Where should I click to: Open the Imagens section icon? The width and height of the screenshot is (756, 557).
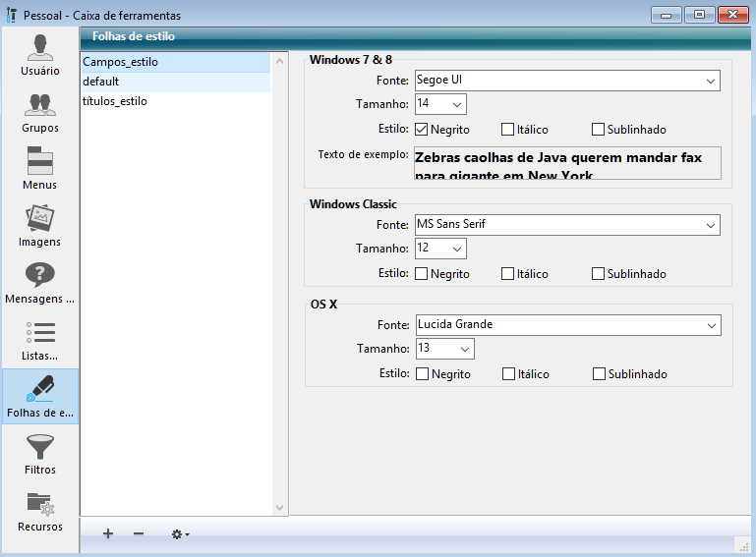click(40, 219)
